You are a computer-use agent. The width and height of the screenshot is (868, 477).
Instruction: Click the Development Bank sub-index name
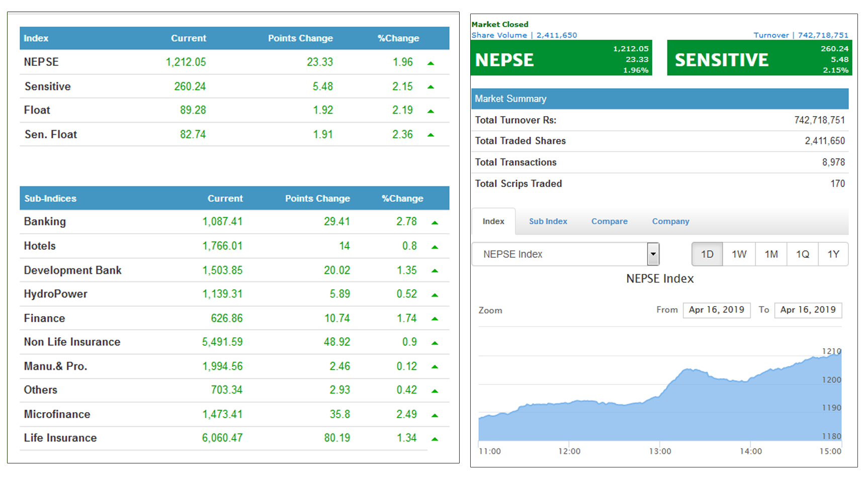[x=72, y=270]
